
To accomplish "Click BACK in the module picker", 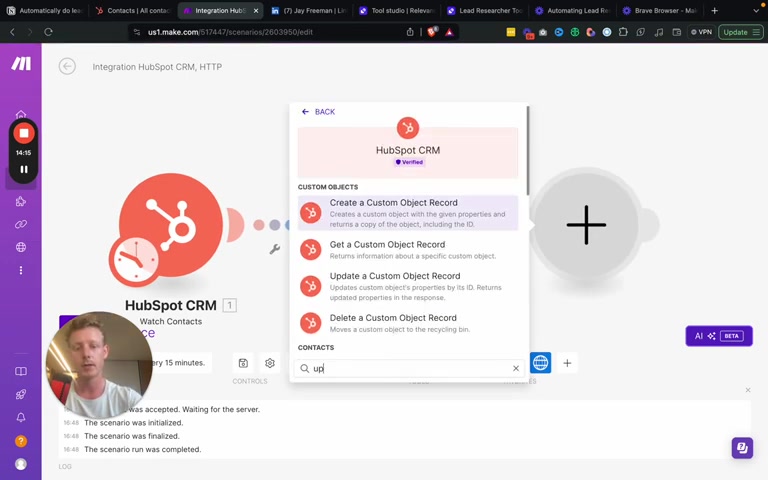I will point(318,112).
